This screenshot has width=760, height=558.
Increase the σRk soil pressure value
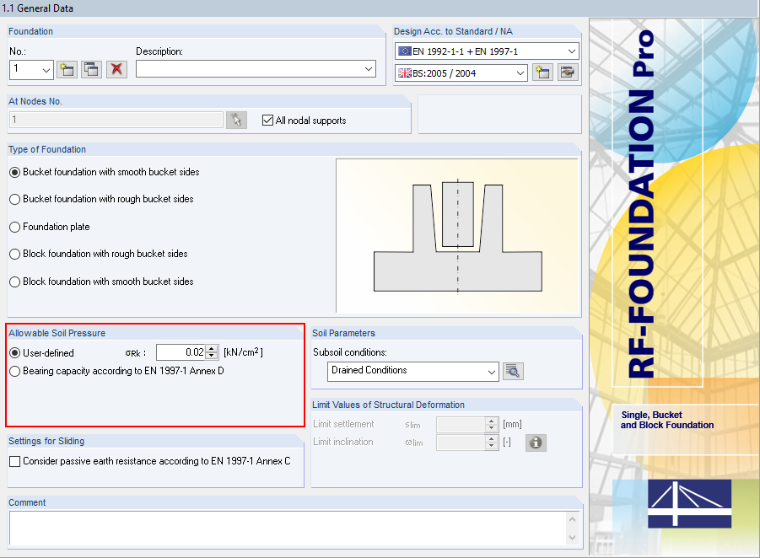pos(212,349)
